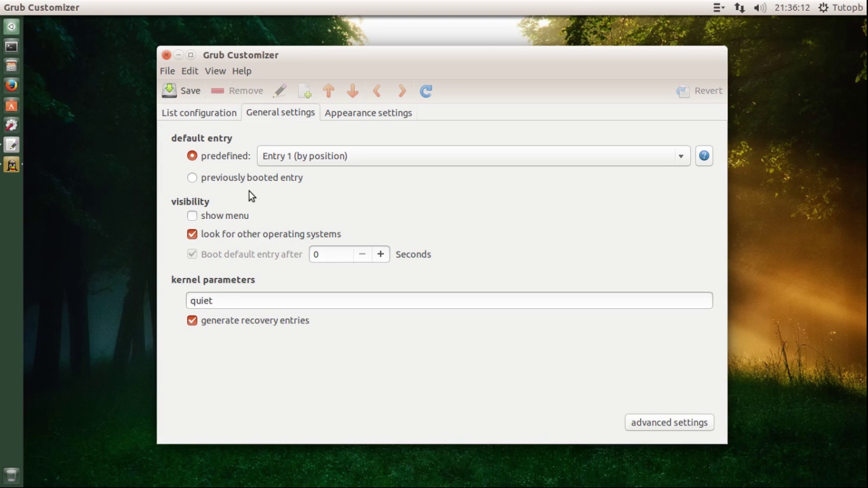Image resolution: width=868 pixels, height=488 pixels.
Task: Increase boot timeout with plus button
Action: click(x=380, y=254)
